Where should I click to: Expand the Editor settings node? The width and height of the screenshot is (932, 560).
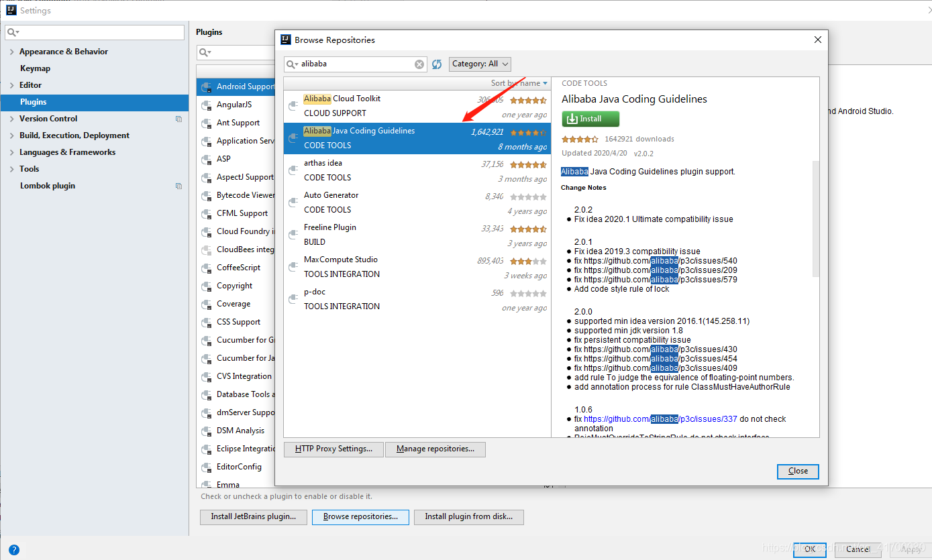tap(11, 85)
